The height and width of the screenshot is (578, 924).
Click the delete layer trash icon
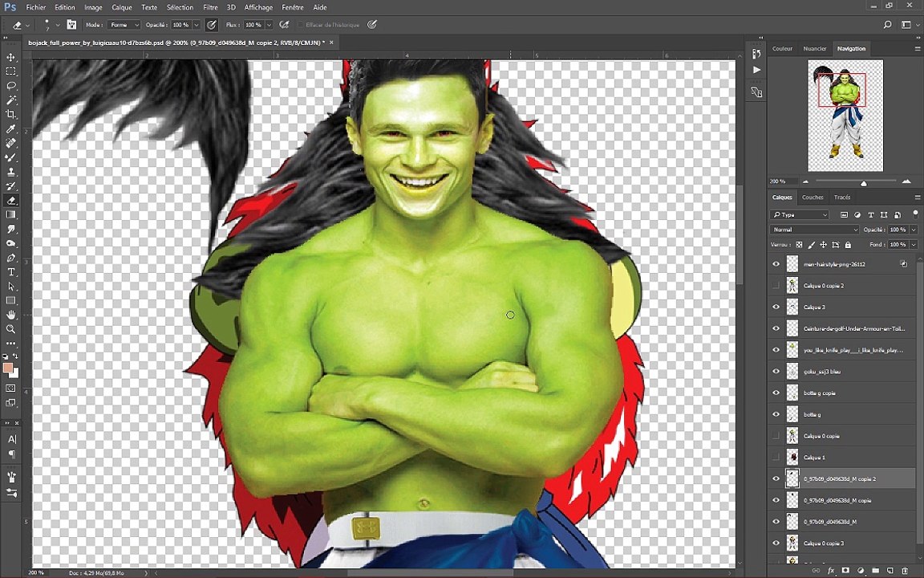point(905,571)
